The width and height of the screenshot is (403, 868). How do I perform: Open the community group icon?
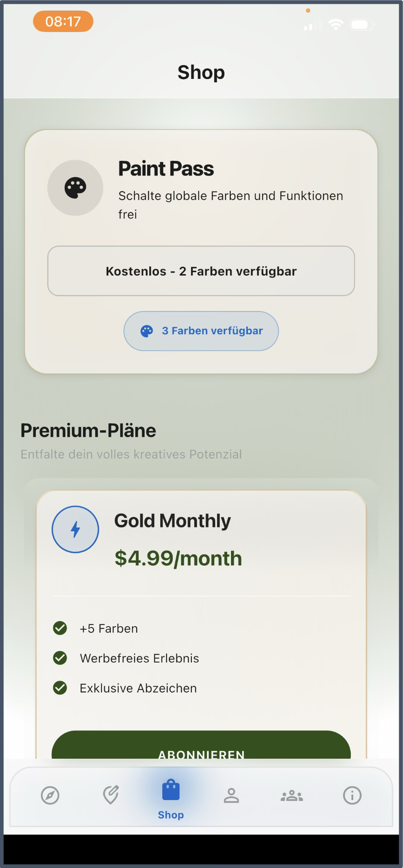click(292, 795)
